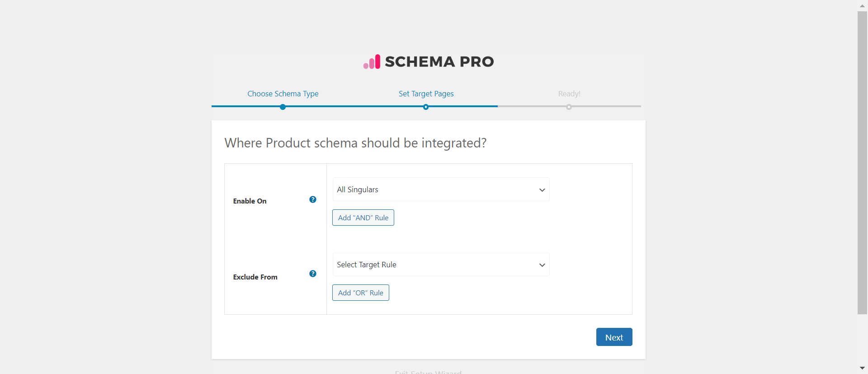The width and height of the screenshot is (868, 374).
Task: Click the scrollbar up arrow
Action: [862, 6]
